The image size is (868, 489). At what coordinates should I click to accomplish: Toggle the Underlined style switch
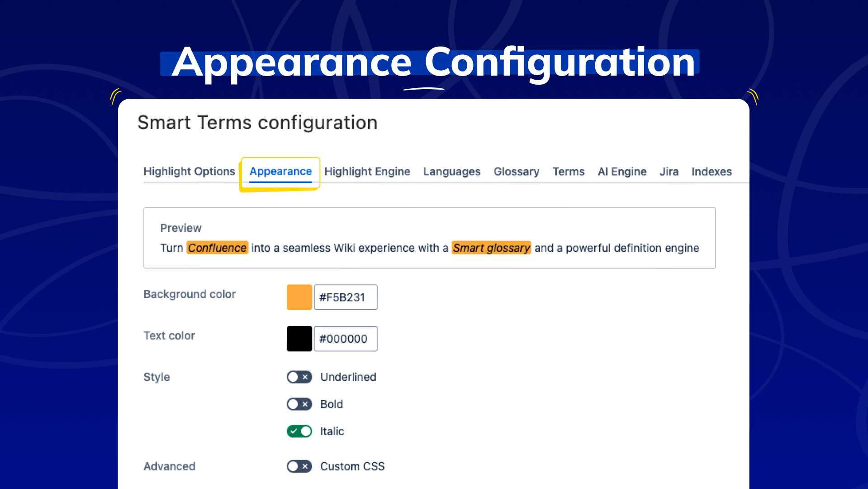coord(299,377)
